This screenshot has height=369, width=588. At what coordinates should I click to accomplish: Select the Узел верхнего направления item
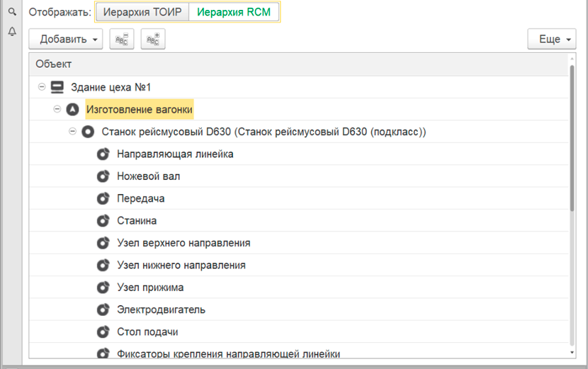tap(299, 243)
